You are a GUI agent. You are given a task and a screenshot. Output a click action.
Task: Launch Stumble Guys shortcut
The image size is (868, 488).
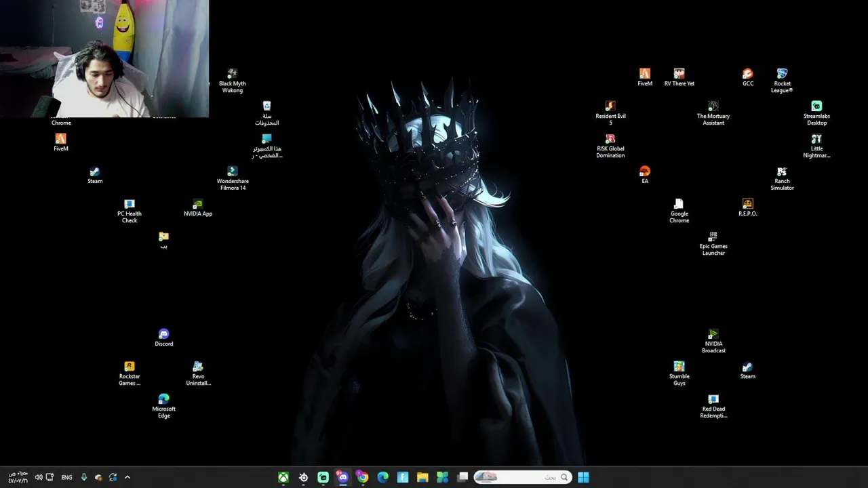pyautogui.click(x=679, y=373)
